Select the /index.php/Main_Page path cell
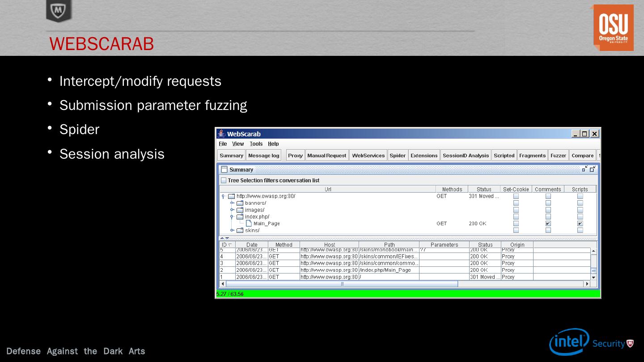 389,270
